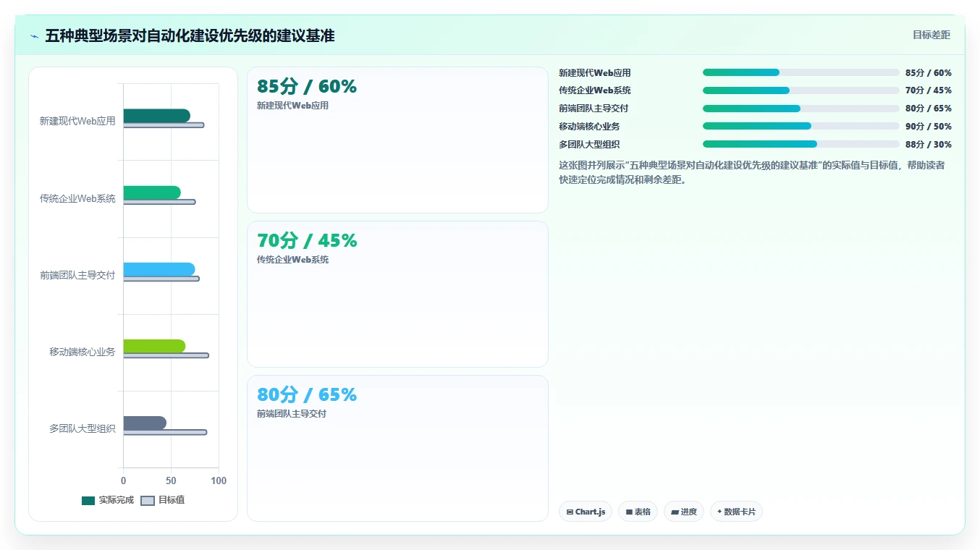
Task: Click the progress bar for 多团队大型组织
Action: (x=801, y=144)
